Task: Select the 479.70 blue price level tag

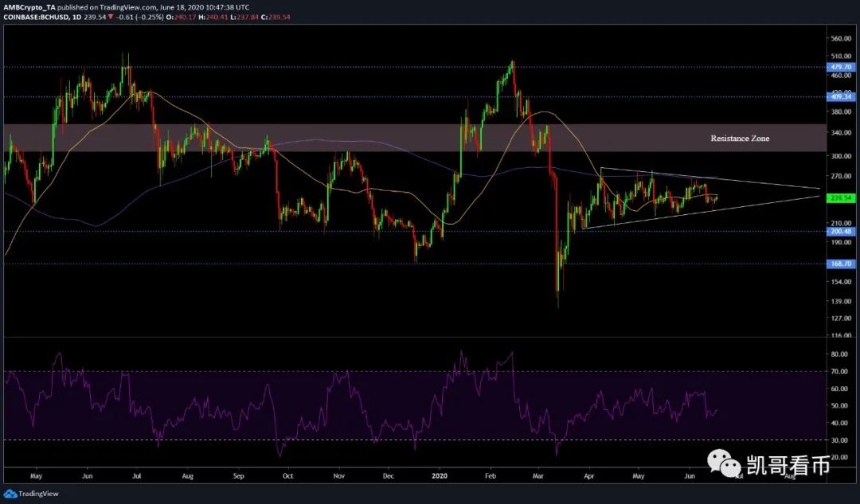Action: click(x=841, y=68)
